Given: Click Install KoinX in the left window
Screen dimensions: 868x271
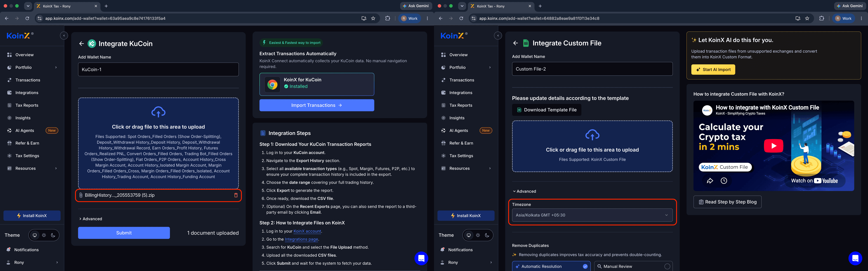Looking at the screenshot, I should click(32, 216).
